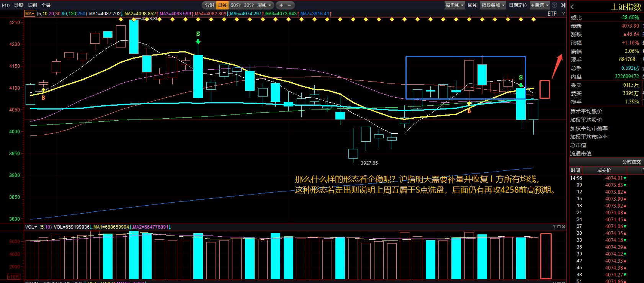This screenshot has height=283, width=644.
Task: Select the 现手 current volume row
Action: (606, 60)
